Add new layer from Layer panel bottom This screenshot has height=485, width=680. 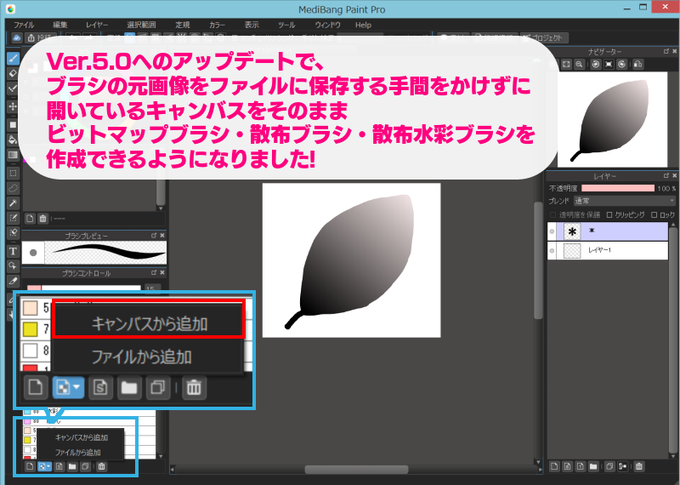[x=554, y=467]
